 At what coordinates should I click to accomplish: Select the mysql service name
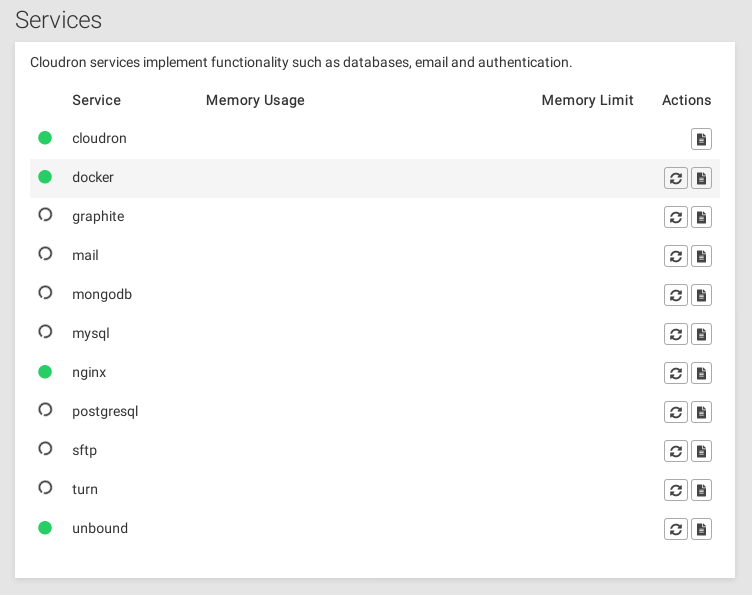[91, 334]
